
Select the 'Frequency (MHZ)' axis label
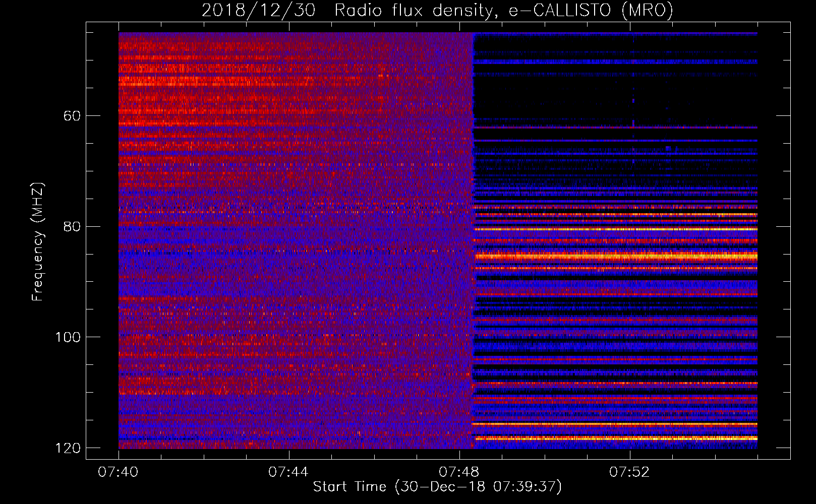tap(38, 242)
